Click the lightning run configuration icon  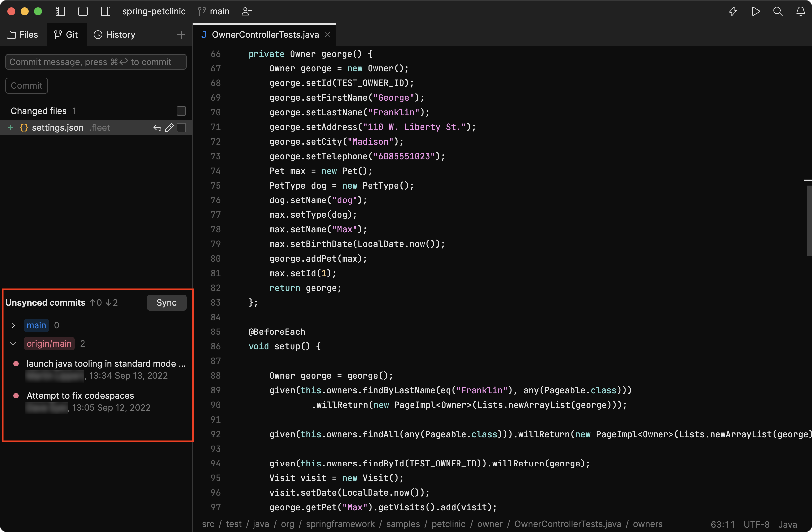pyautogui.click(x=733, y=11)
